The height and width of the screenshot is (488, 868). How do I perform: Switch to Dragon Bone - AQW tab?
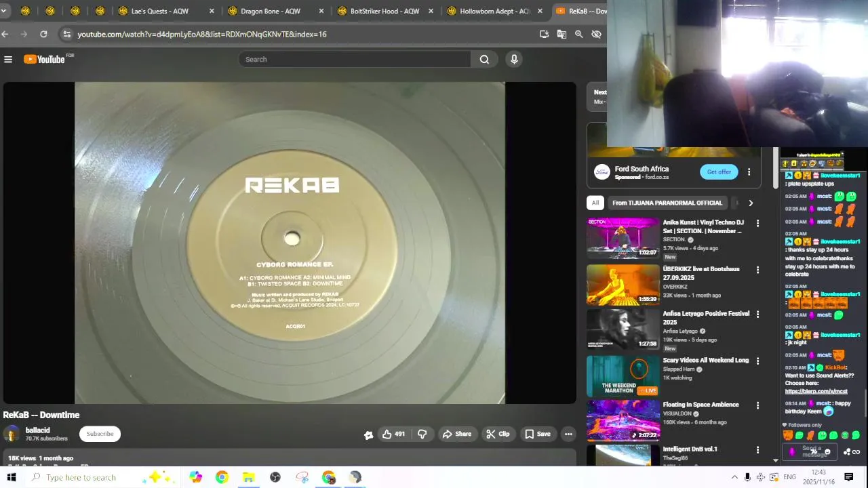tap(275, 11)
